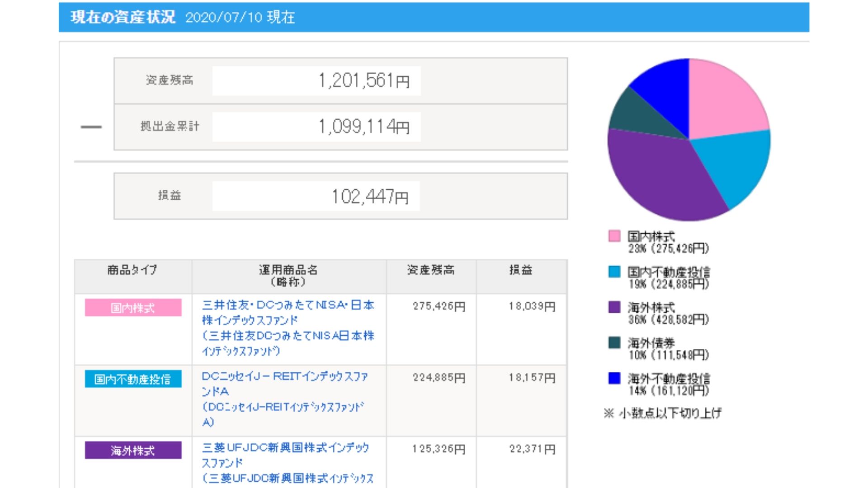Click the pink 国内株式 legend swatch
This screenshot has width=868, height=488.
(614, 236)
